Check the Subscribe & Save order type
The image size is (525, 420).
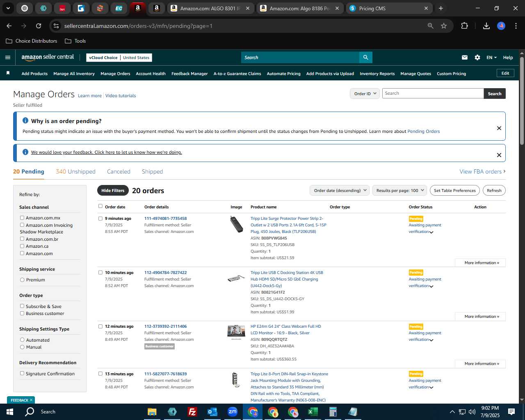pos(22,306)
